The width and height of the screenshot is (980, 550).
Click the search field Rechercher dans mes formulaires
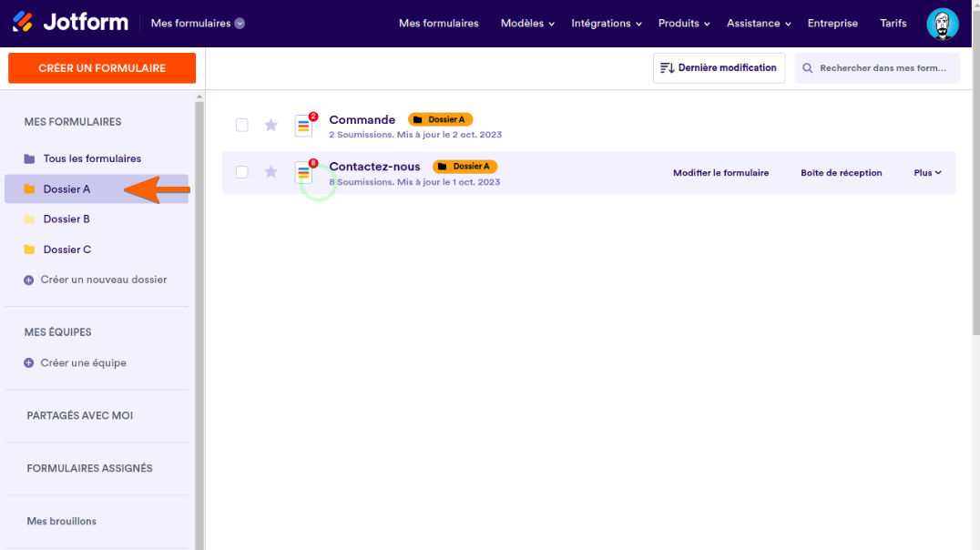(x=877, y=68)
